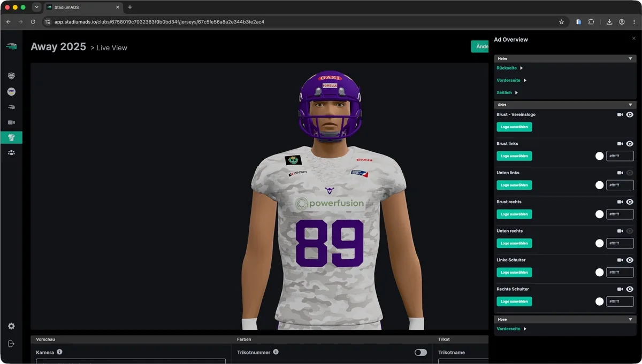Open color swatch for Brust links

(x=600, y=156)
